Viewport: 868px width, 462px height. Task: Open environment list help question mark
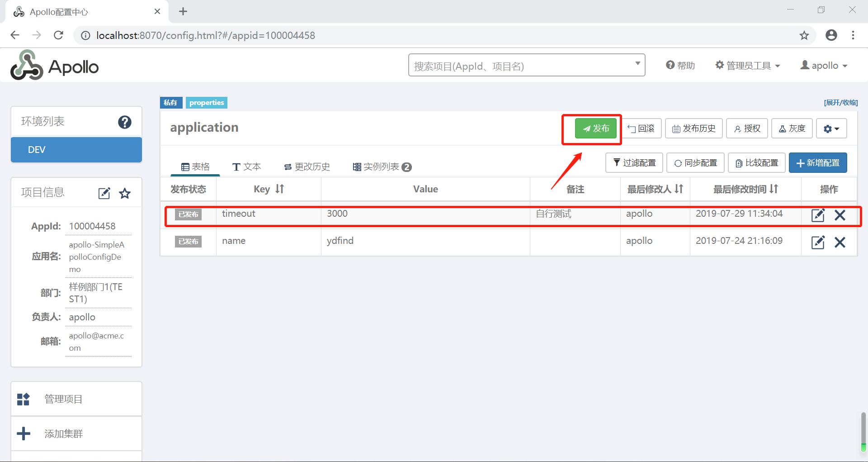[x=125, y=122]
